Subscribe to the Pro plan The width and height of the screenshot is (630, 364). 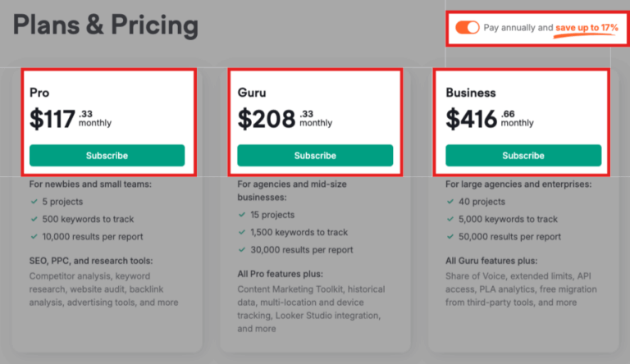[107, 155]
